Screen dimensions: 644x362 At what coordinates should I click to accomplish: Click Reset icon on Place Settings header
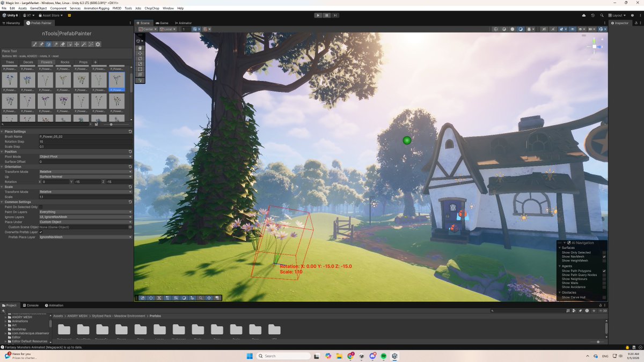(x=130, y=131)
